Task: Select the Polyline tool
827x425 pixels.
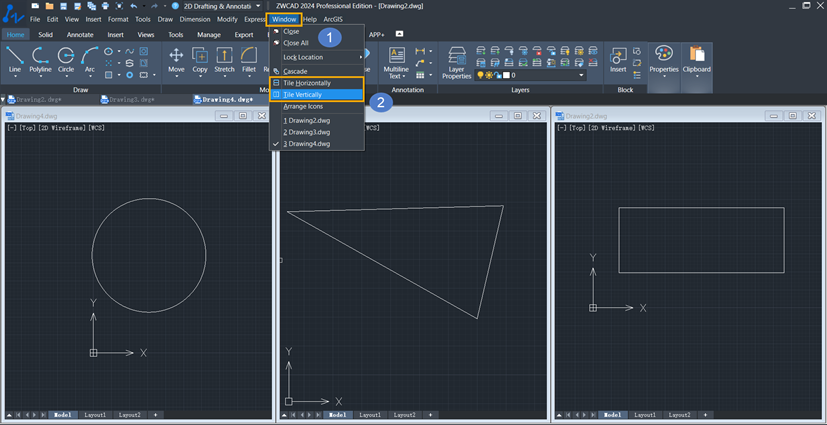Action: tap(40, 58)
